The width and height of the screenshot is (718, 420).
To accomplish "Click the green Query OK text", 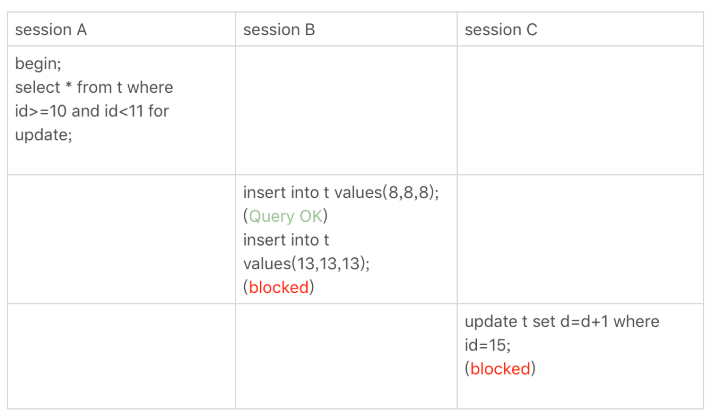I will (286, 216).
